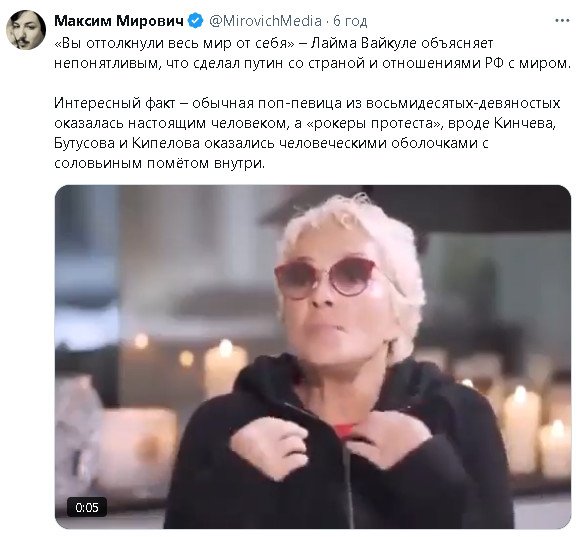Viewport: 581px width, 537px height.
Task: Visit the @MirovichMedia handle link
Action: [x=265, y=21]
